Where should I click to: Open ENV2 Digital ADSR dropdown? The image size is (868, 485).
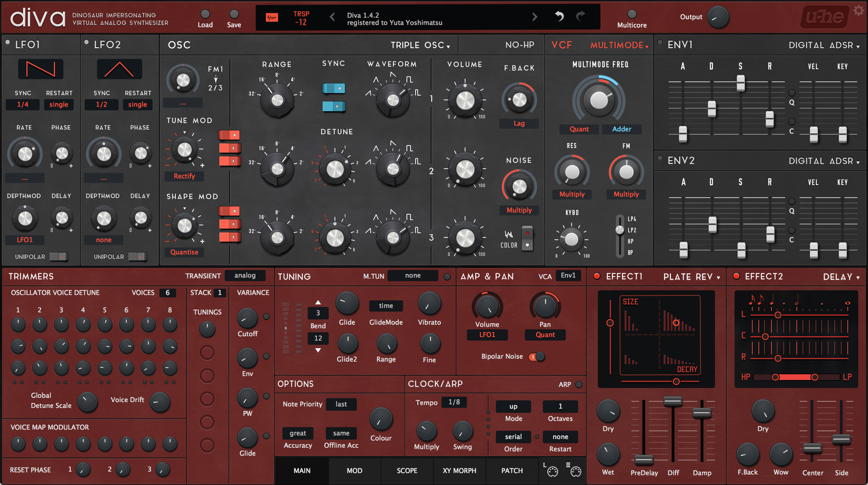824,161
